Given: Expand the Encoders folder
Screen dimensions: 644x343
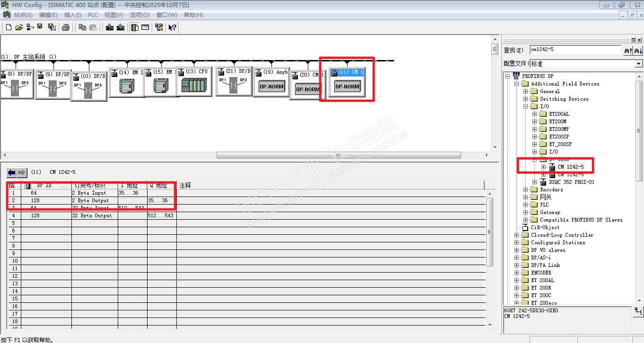Looking at the screenshot, I should tap(526, 189).
